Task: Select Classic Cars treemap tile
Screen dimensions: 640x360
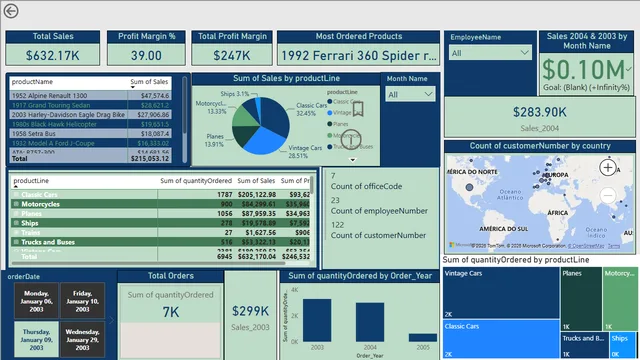Action: tap(501, 339)
